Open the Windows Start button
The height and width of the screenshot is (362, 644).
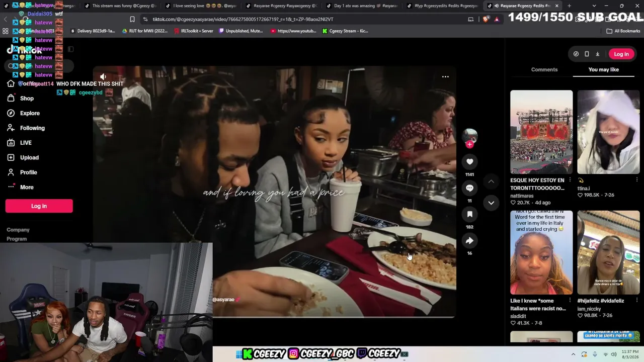click(x=238, y=354)
